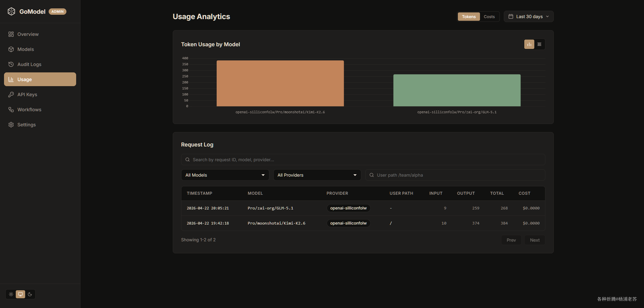Screen dimensions: 644x308
Task: Click the Next pagination button
Action: [535, 240]
